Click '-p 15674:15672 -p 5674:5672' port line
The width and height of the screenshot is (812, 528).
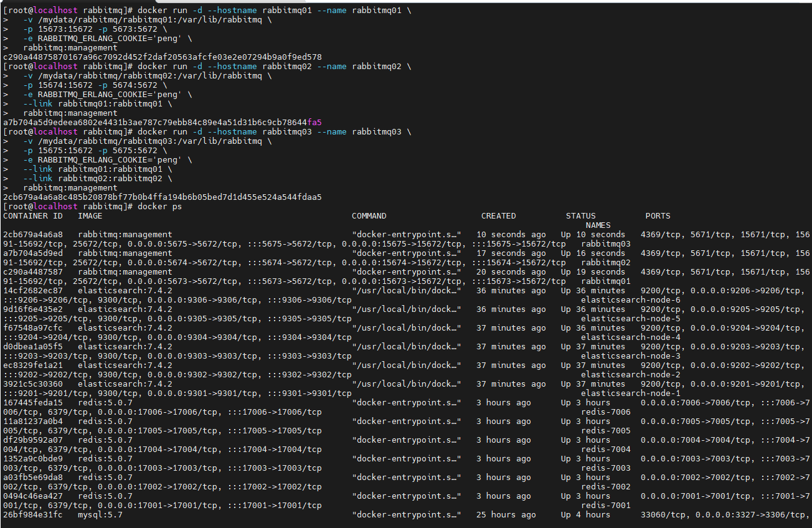95,85
